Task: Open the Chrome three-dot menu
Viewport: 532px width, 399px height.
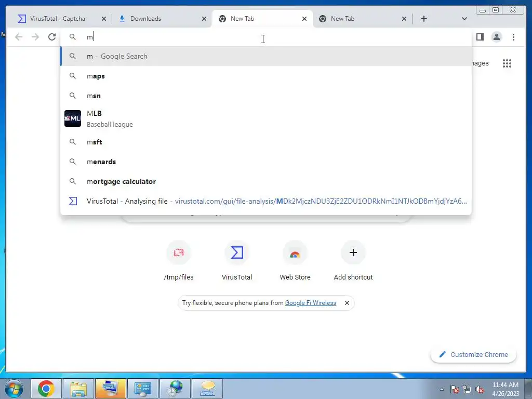Action: [x=513, y=37]
